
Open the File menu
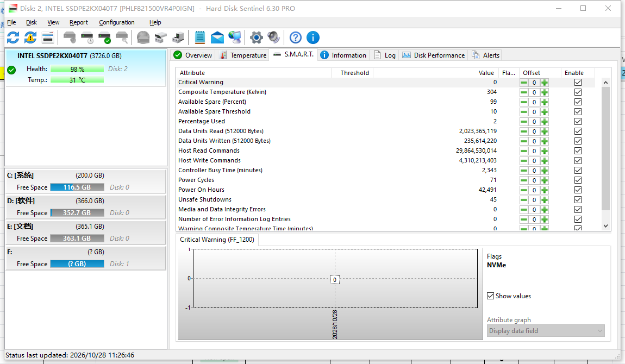(x=11, y=22)
